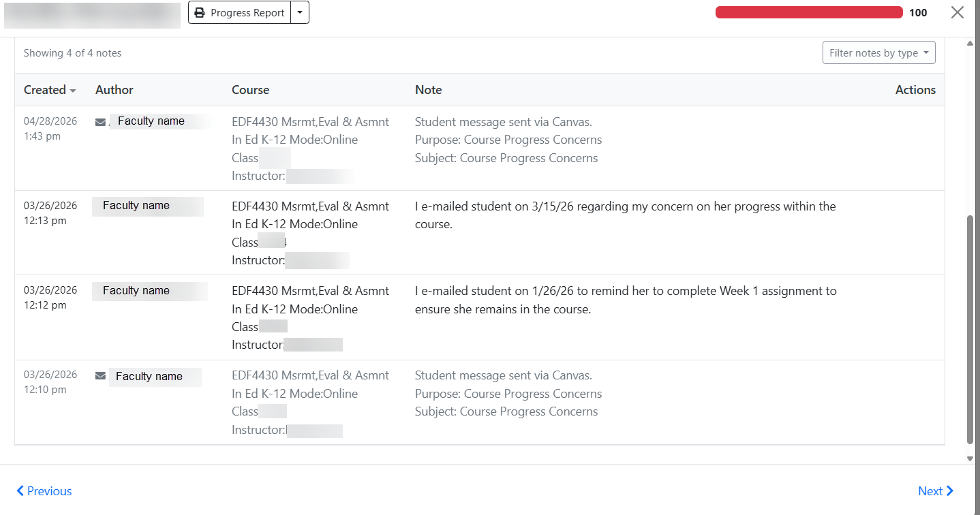Image resolution: width=980 pixels, height=515 pixels.
Task: Click the vertical scrollbar thumb
Action: click(x=970, y=330)
